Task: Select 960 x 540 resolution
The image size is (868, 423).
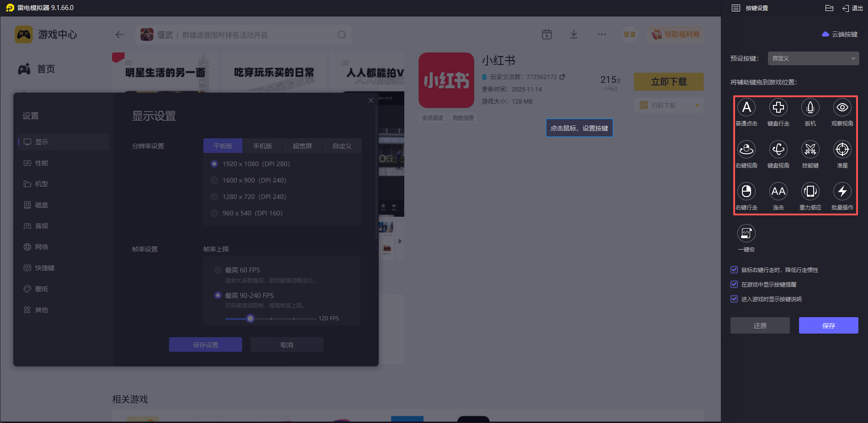Action: (x=214, y=213)
